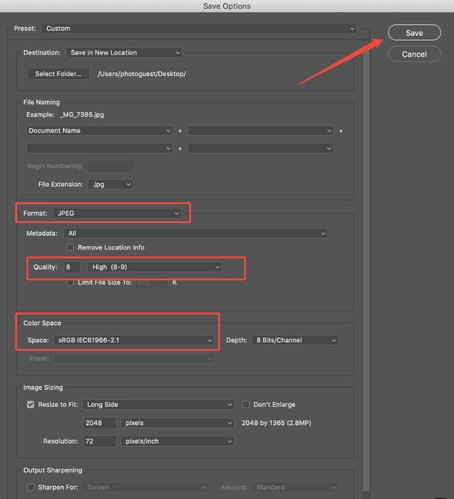Open the empty fourth file naming dropdown in the second row

point(260,148)
